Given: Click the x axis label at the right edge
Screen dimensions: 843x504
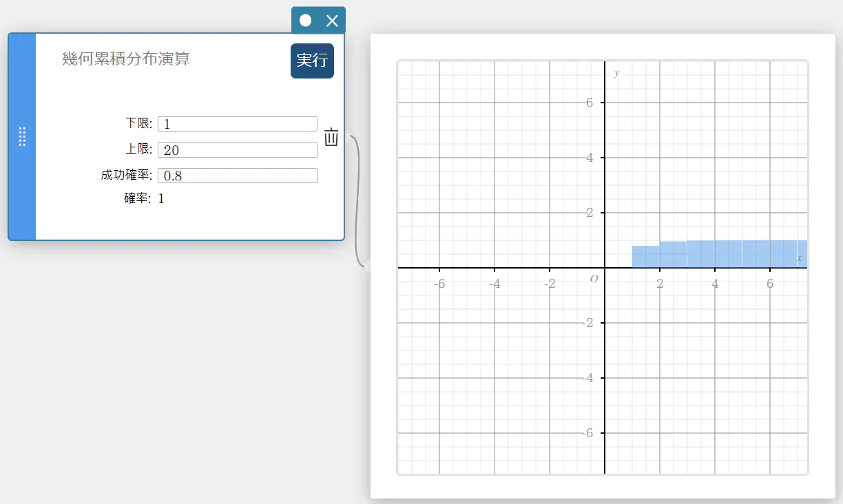Looking at the screenshot, I should 799,258.
